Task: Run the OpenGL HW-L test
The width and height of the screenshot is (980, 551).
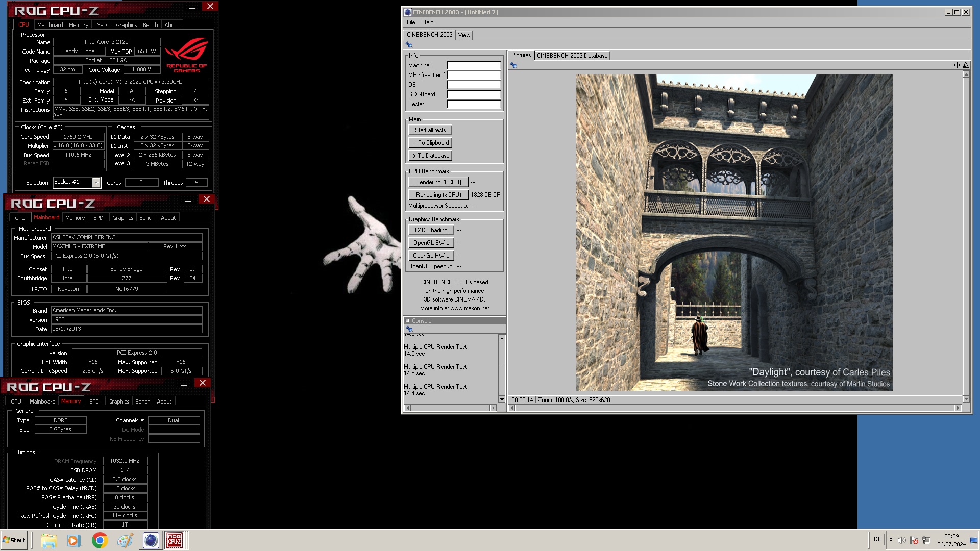Action: pos(431,256)
